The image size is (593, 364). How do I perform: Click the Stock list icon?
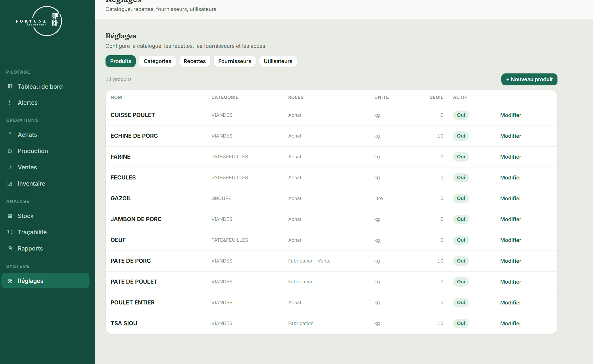(10, 216)
